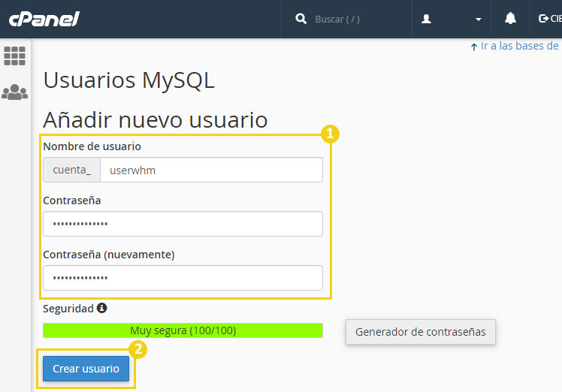Screen dimensions: 562x392
Task: Open the Generador de contraseñas
Action: coord(421,332)
